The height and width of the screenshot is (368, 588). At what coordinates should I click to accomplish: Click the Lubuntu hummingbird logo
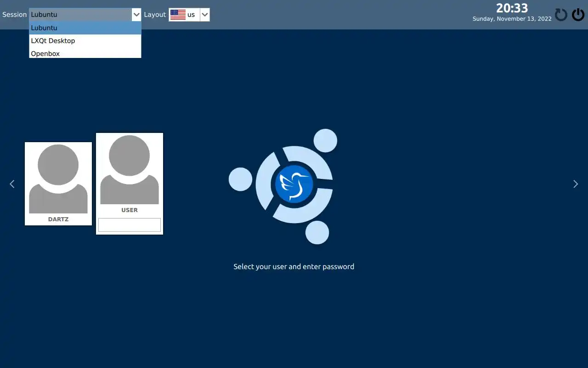click(x=294, y=184)
